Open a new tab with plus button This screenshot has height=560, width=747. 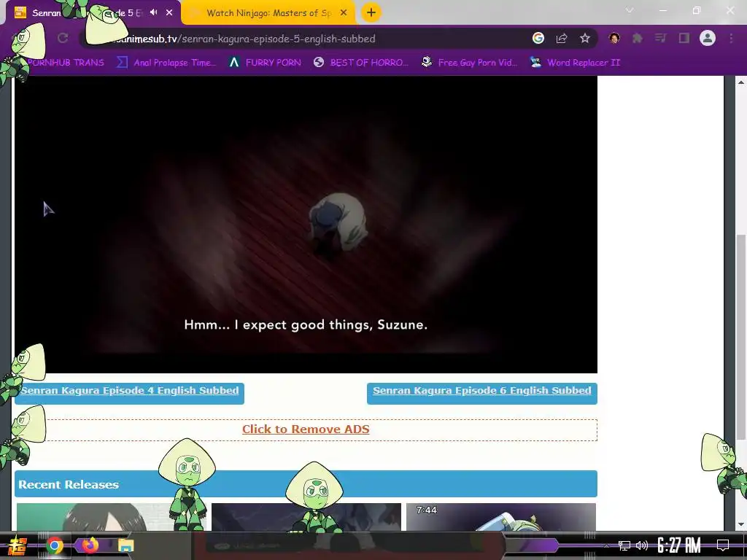click(371, 12)
